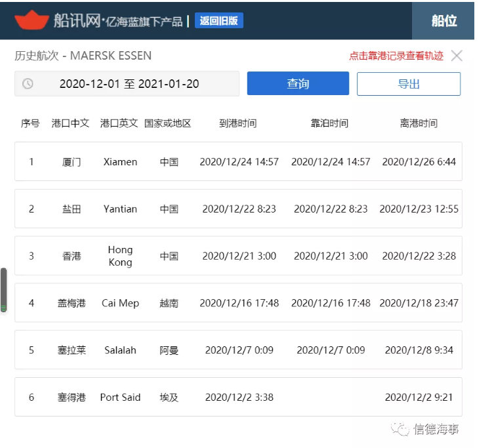The width and height of the screenshot is (494, 448).
Task: Click the red ship logo icon
Action: point(31,20)
